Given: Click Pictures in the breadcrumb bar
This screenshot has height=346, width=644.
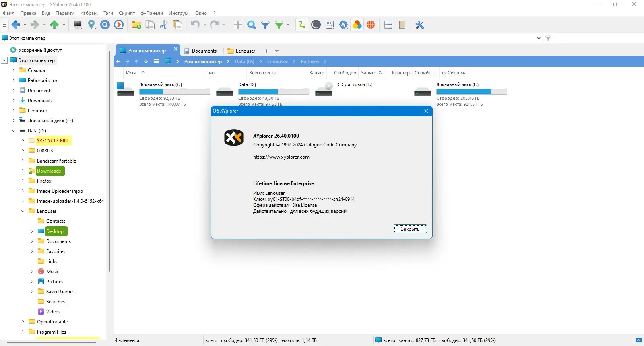Looking at the screenshot, I should pos(310,62).
